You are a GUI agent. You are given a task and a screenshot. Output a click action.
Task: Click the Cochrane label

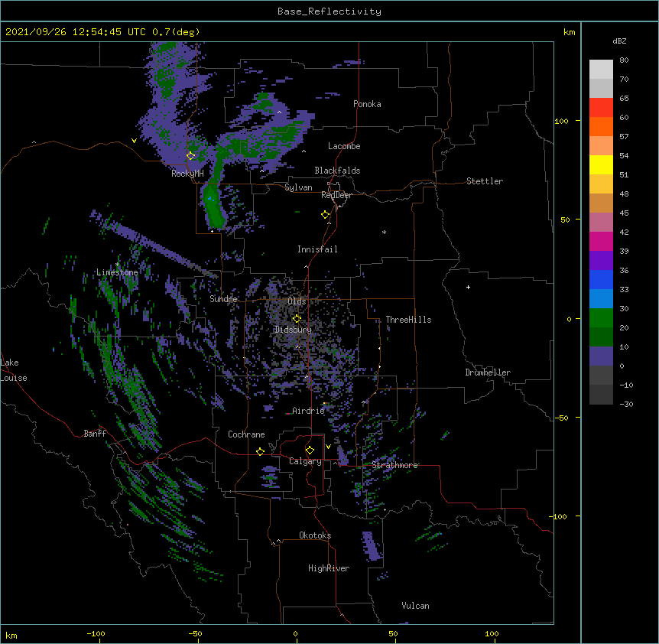coord(246,434)
